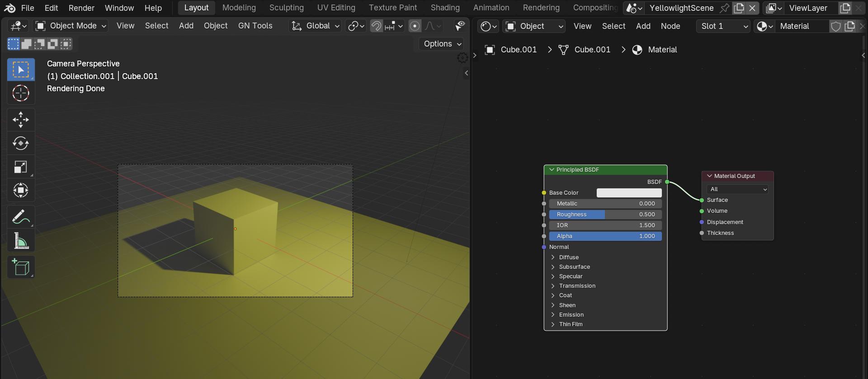Select the Transform tool
Viewport: 868px width, 379px height.
click(x=21, y=190)
